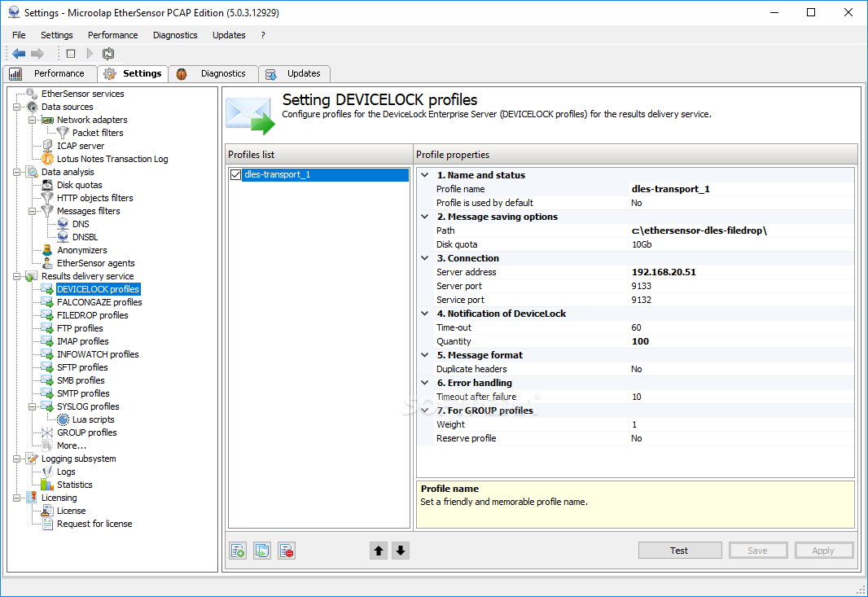Click the Anonymizers person icon
868x597 pixels.
pos(47,250)
